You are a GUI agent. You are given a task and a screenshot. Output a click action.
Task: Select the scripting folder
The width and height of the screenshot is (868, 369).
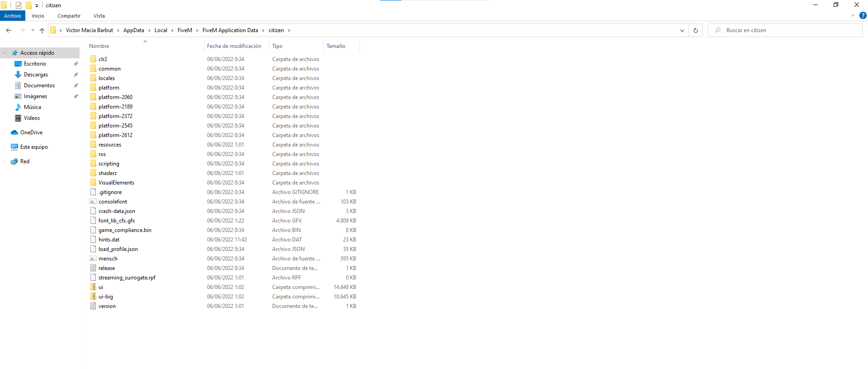pos(109,164)
